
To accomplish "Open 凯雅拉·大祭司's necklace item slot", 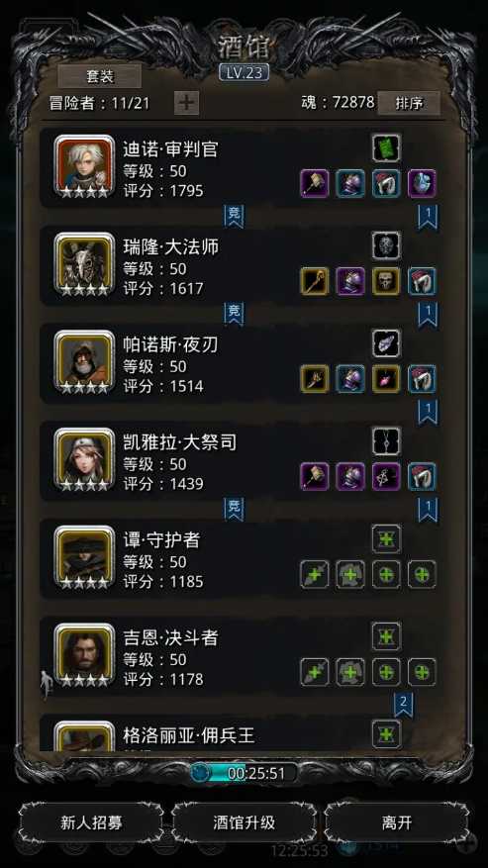I will [386, 440].
